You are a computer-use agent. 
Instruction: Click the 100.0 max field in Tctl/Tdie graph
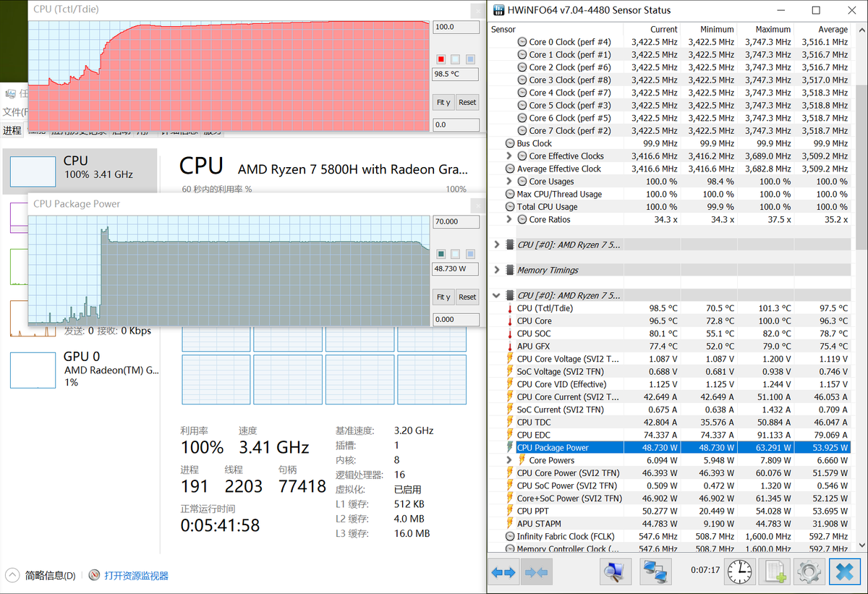(x=456, y=27)
